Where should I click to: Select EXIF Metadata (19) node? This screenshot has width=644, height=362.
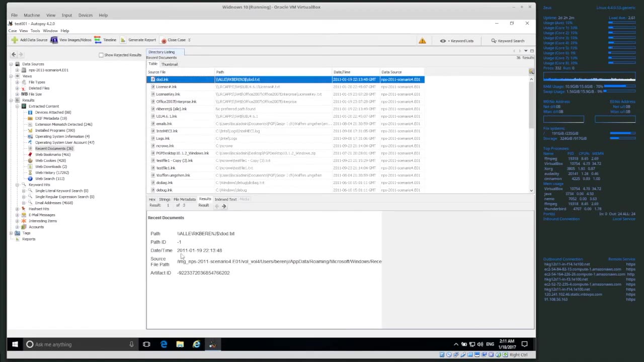pyautogui.click(x=51, y=118)
